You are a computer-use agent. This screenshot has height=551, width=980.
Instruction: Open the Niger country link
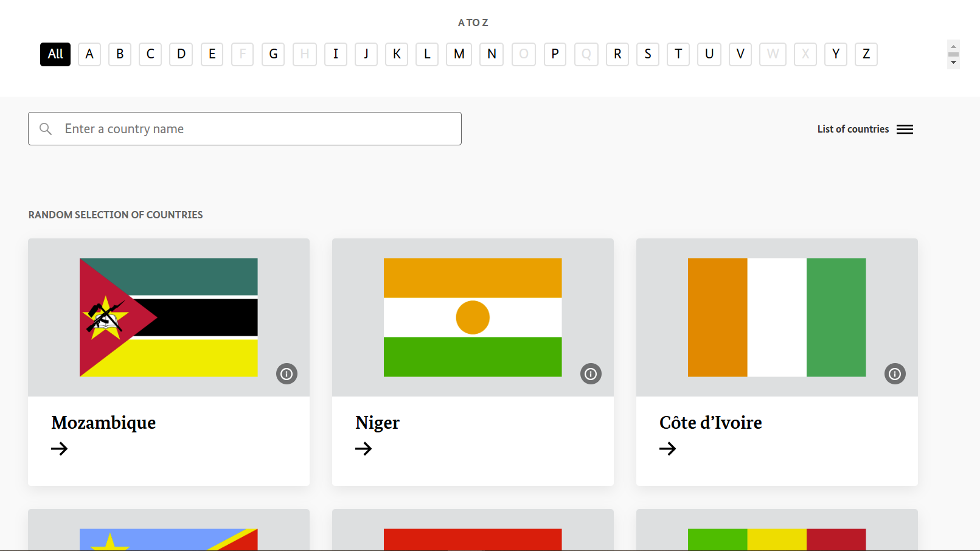(x=377, y=423)
